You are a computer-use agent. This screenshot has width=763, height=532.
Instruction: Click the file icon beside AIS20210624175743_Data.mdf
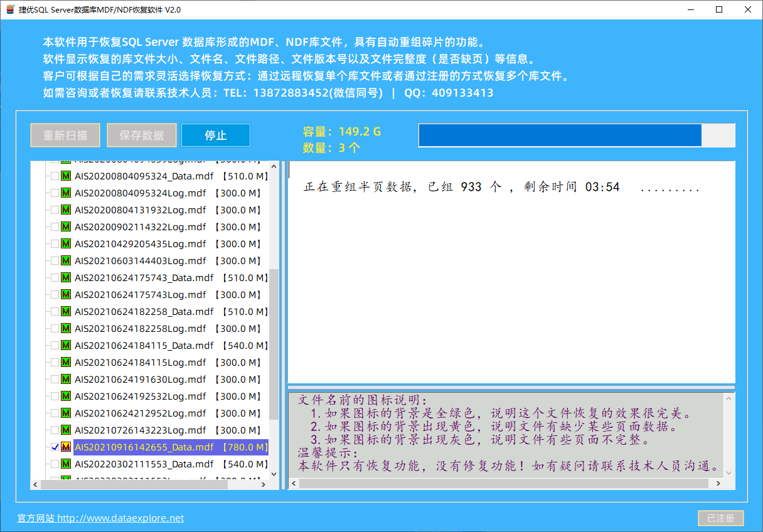pos(66,278)
